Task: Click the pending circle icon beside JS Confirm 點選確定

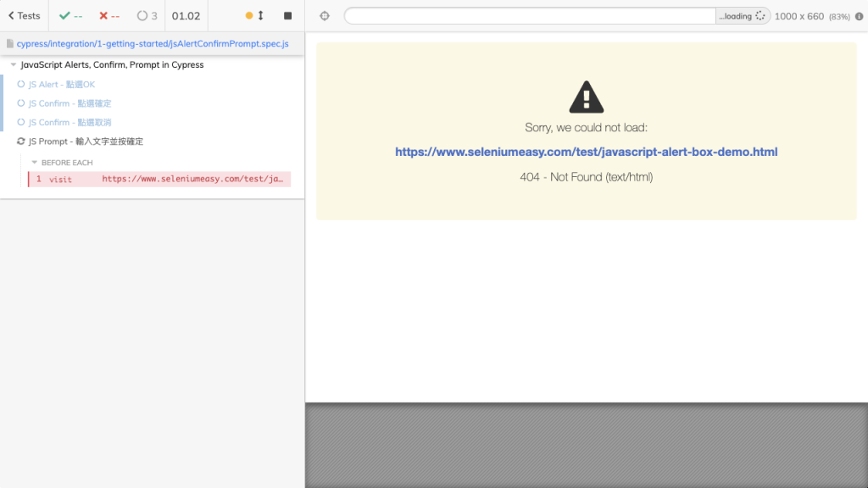Action: coord(21,103)
